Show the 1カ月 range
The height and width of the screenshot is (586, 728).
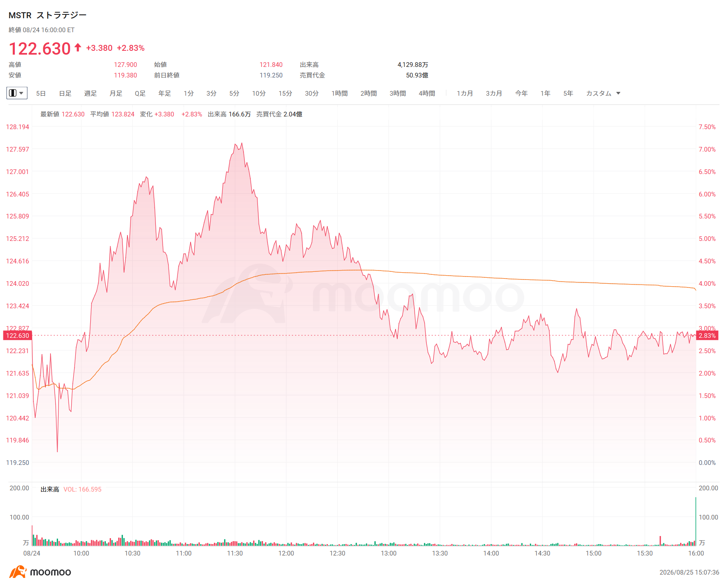[465, 93]
